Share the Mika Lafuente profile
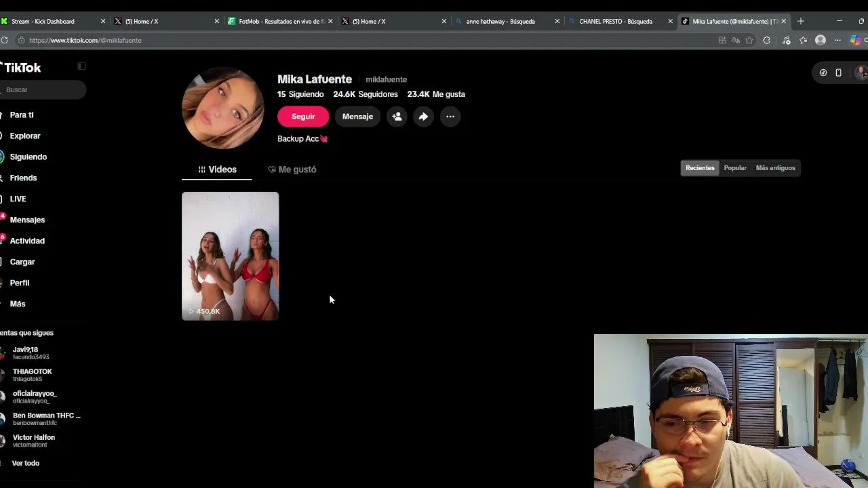This screenshot has height=488, width=868. tap(423, 117)
